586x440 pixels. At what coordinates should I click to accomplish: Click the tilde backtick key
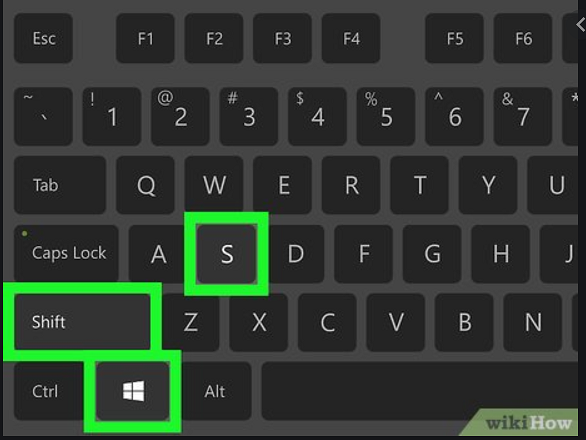pos(43,116)
